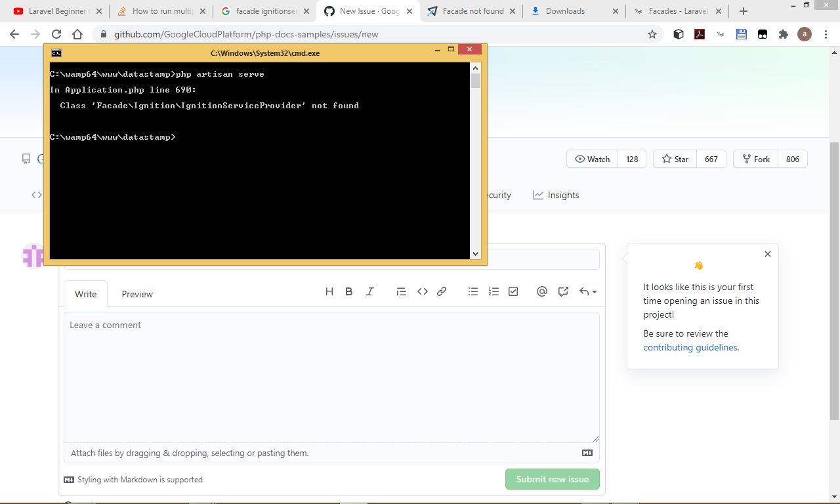840x504 pixels.
Task: Expand the Chrome browser menu
Action: pos(826,33)
